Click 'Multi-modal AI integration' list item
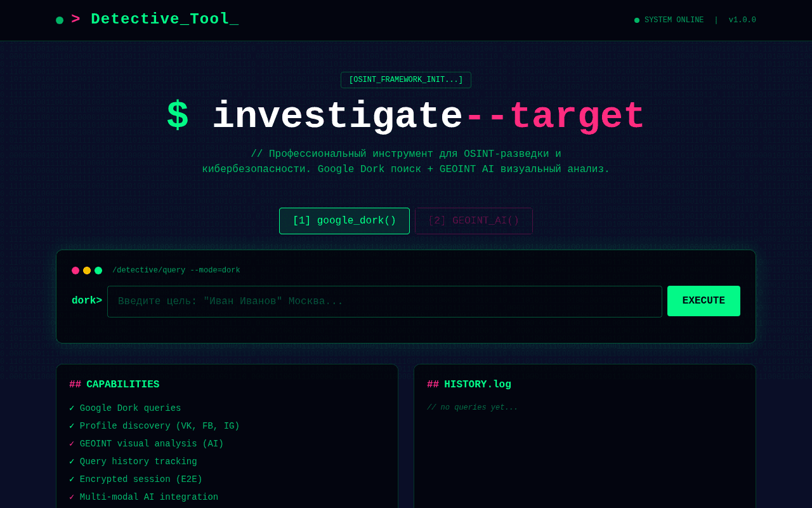The width and height of the screenshot is (812, 508). pyautogui.click(x=143, y=497)
